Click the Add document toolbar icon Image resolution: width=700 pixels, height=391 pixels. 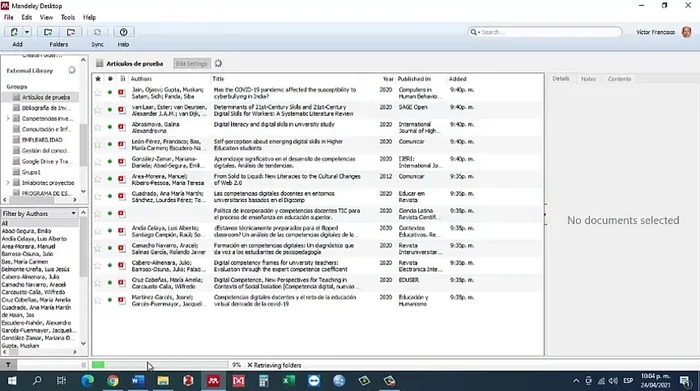[x=14, y=32]
